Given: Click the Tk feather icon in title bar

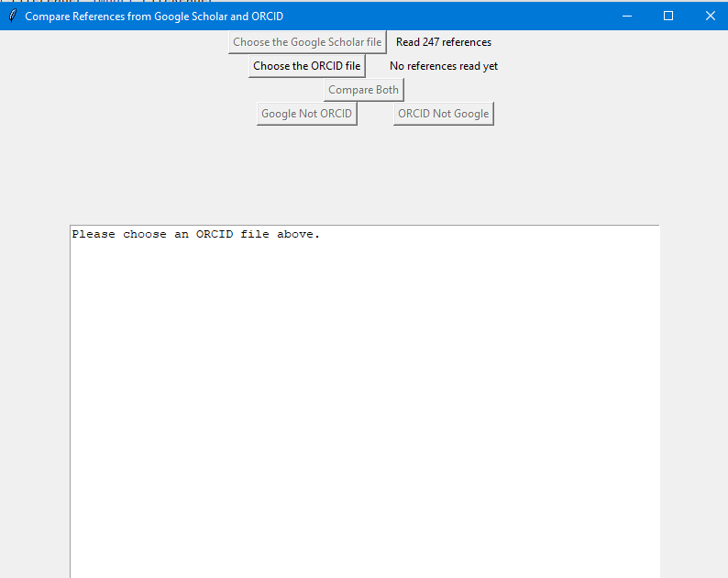Looking at the screenshot, I should tap(13, 16).
